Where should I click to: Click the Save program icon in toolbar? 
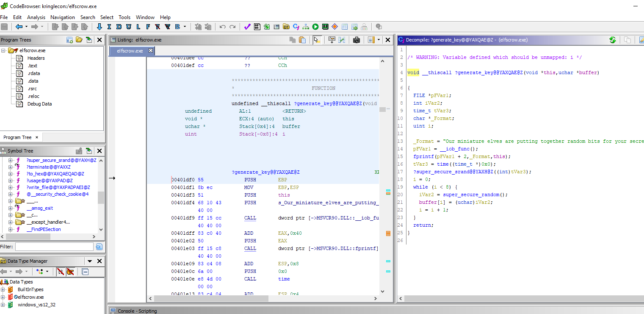point(4,27)
